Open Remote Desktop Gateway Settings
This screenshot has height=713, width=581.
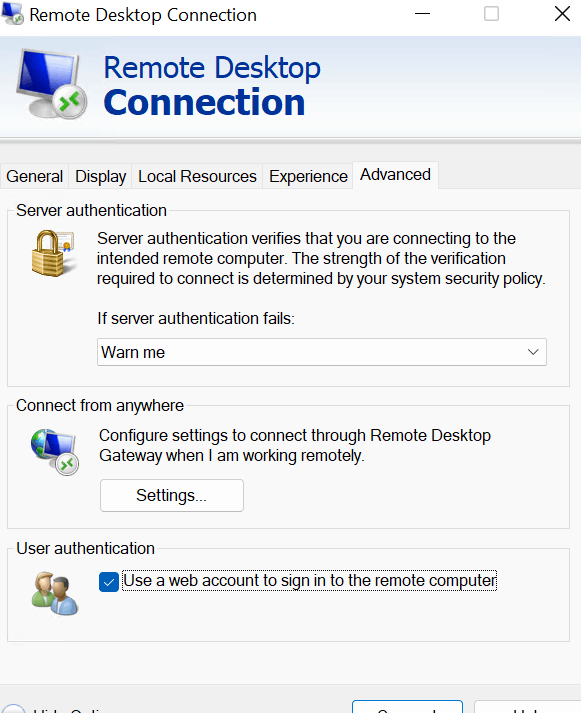[x=172, y=495]
